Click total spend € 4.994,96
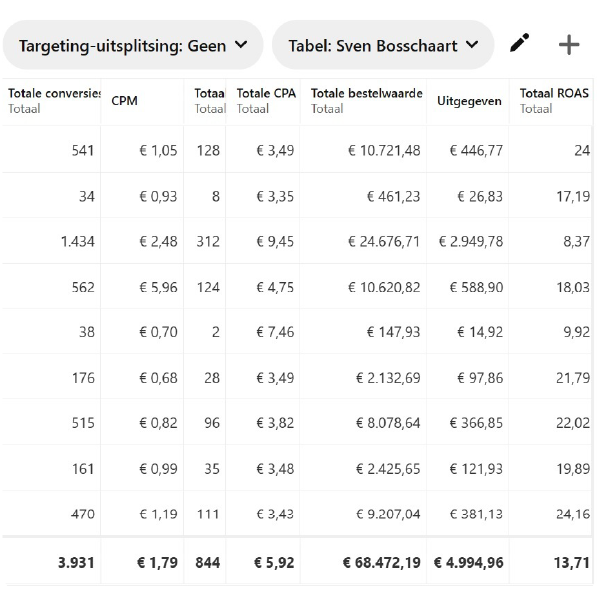 click(468, 562)
